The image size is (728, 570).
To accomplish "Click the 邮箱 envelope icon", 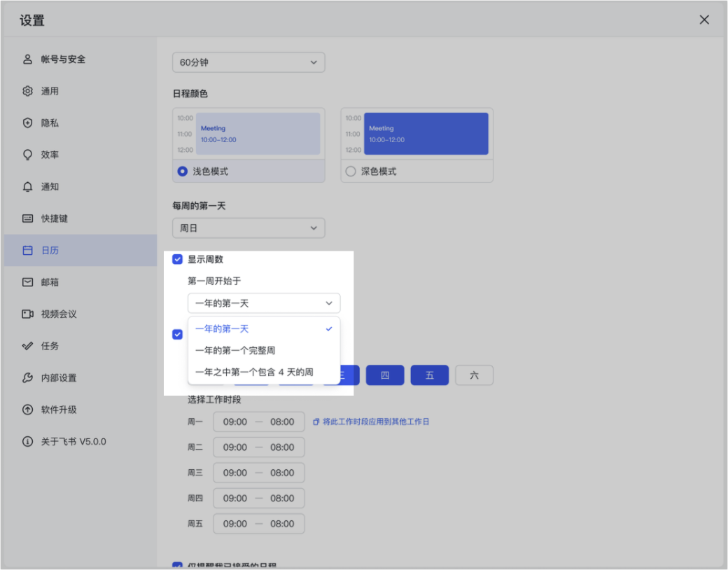I will coord(28,282).
